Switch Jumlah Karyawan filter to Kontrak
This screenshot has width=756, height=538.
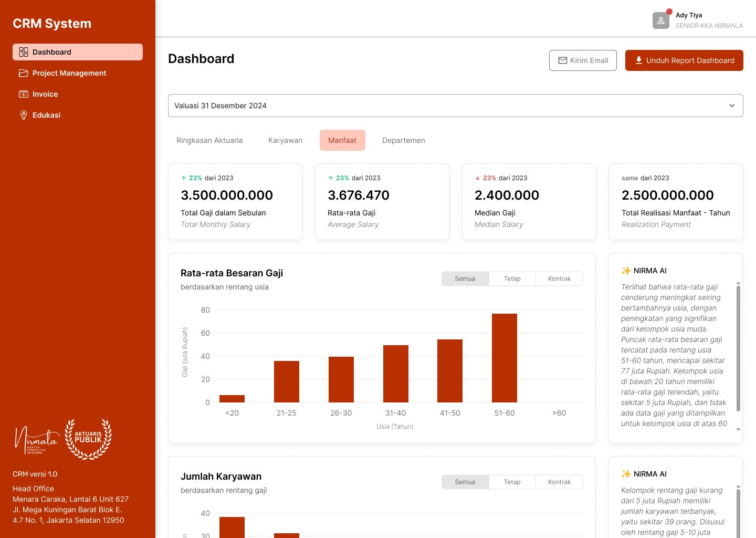pos(559,482)
